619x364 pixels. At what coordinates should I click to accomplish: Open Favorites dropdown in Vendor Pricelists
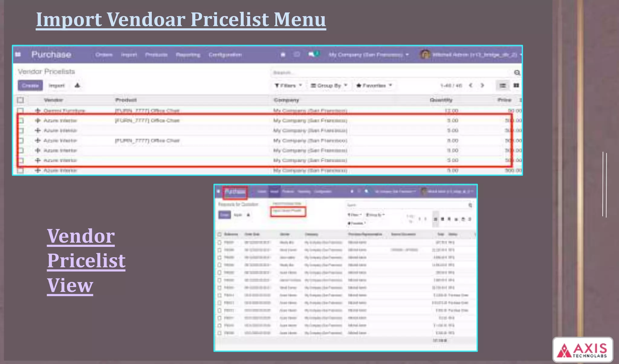click(x=374, y=85)
